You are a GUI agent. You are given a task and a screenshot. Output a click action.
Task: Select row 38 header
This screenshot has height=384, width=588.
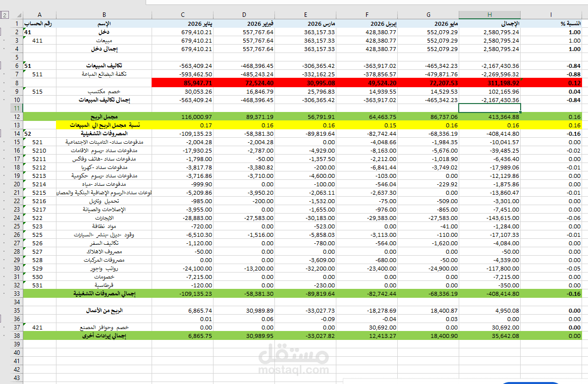click(17, 335)
